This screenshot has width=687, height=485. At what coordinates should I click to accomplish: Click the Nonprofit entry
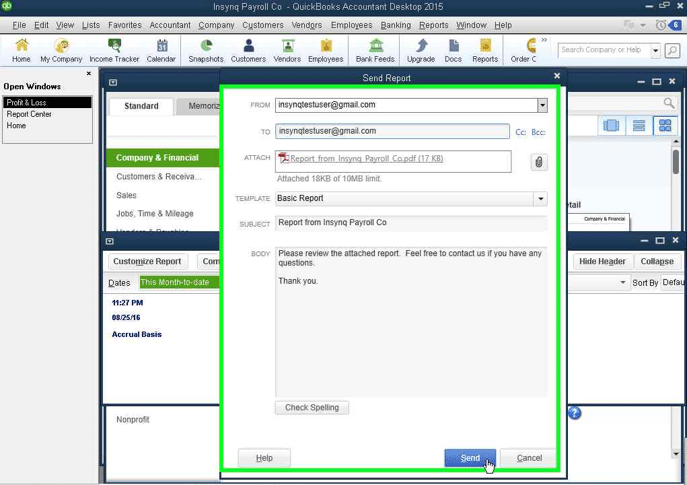[x=133, y=420]
